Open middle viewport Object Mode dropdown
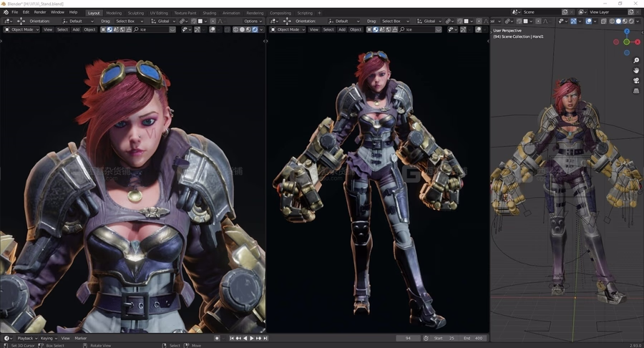The height and width of the screenshot is (348, 644). (x=288, y=29)
